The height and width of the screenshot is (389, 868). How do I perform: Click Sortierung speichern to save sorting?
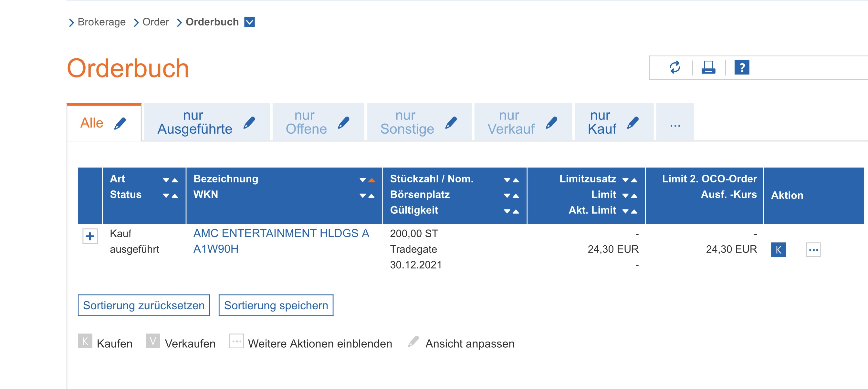tap(276, 305)
